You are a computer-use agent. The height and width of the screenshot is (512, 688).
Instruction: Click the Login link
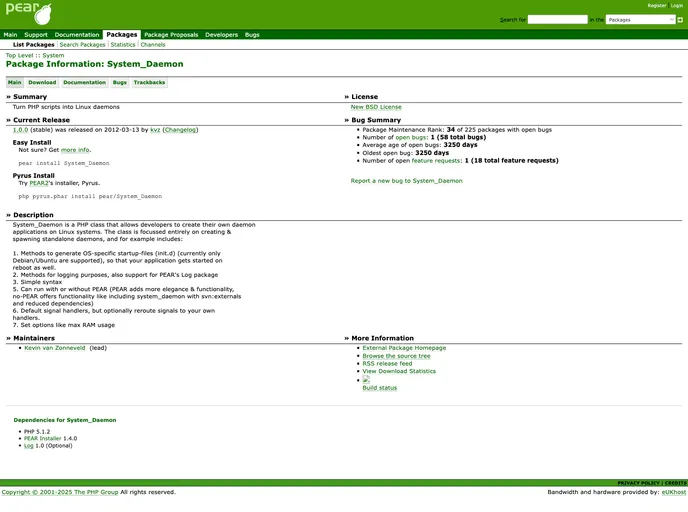677,6
